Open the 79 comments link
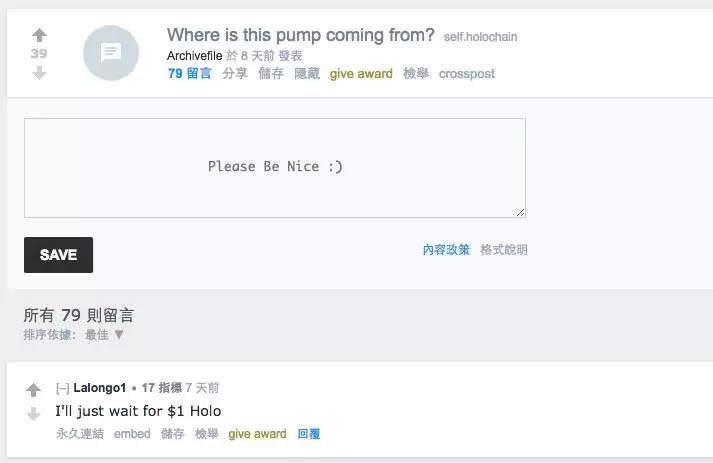 (x=190, y=74)
